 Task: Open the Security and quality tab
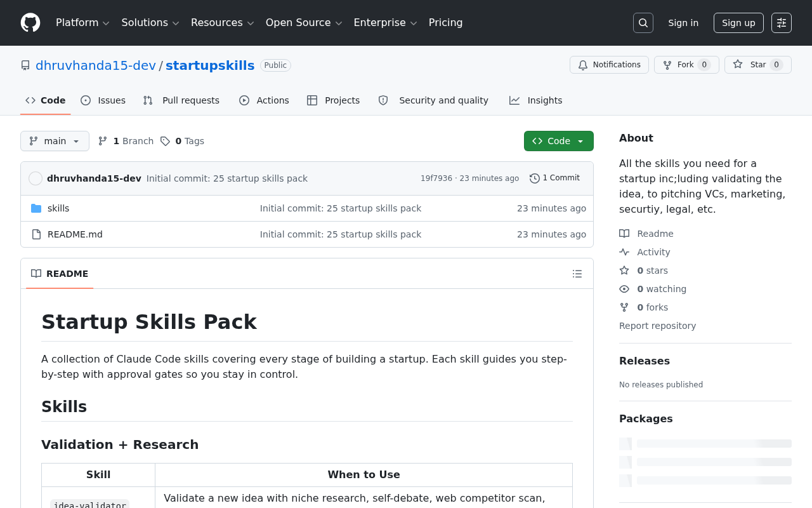coord(434,100)
